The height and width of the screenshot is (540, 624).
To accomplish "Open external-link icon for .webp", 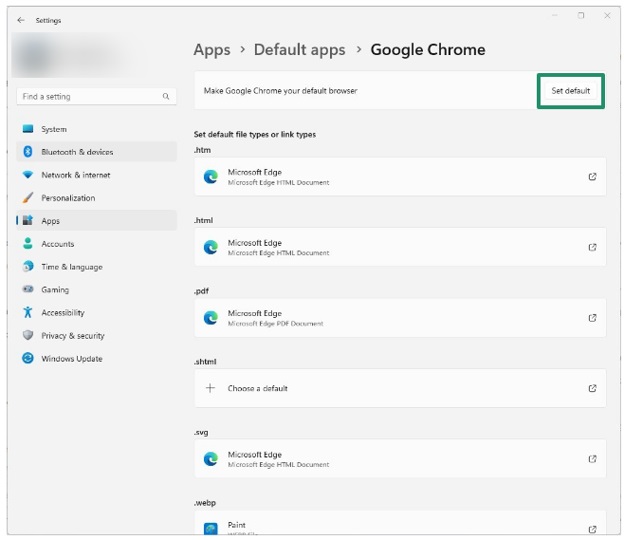I will point(593,529).
